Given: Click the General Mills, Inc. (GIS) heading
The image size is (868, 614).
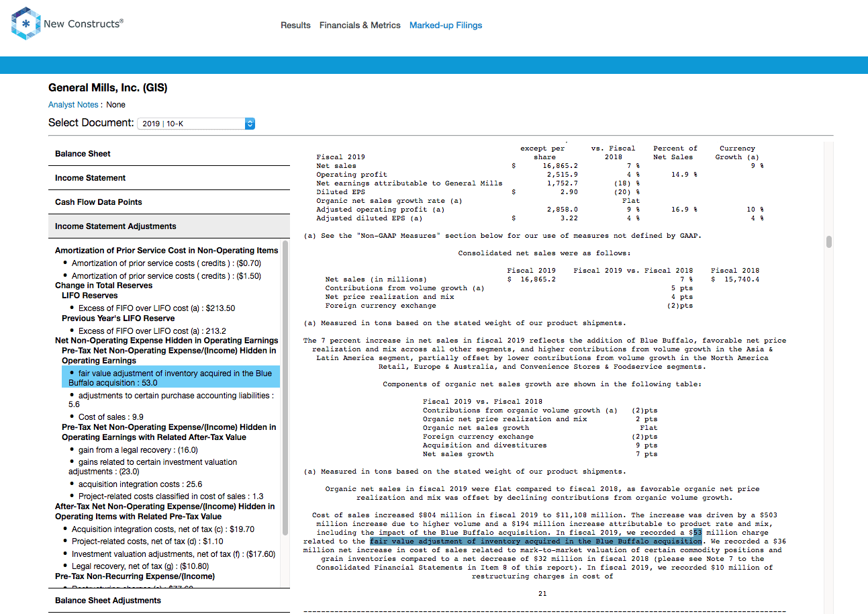Looking at the screenshot, I should point(107,87).
